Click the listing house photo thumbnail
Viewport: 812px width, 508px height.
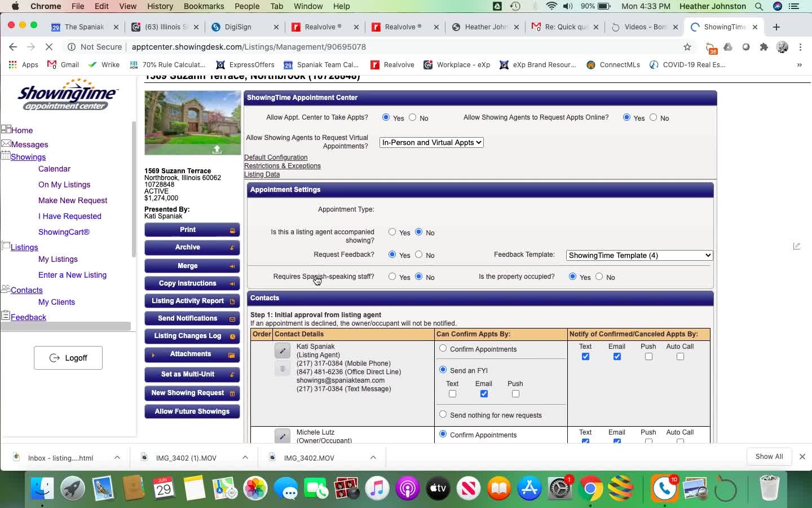pyautogui.click(x=193, y=122)
